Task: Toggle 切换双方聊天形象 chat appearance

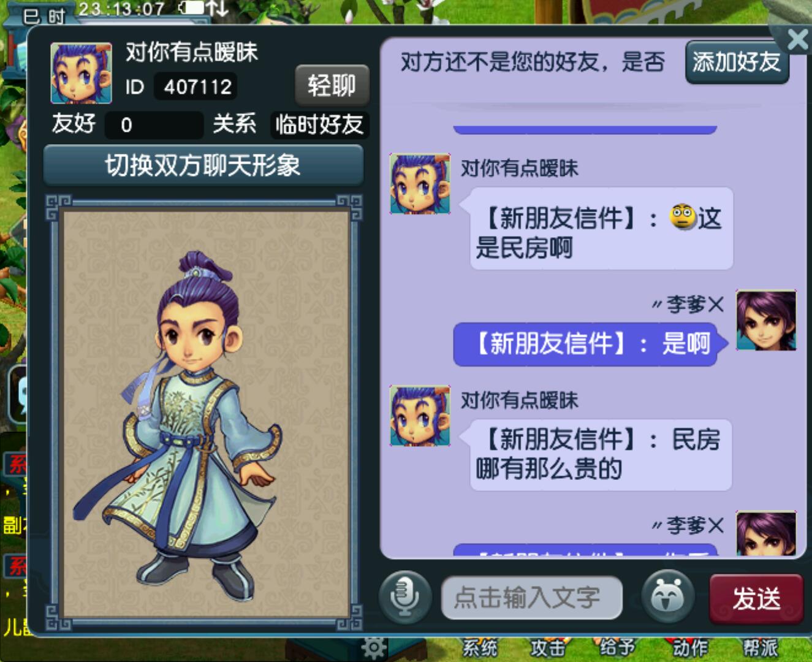Action: tap(203, 165)
